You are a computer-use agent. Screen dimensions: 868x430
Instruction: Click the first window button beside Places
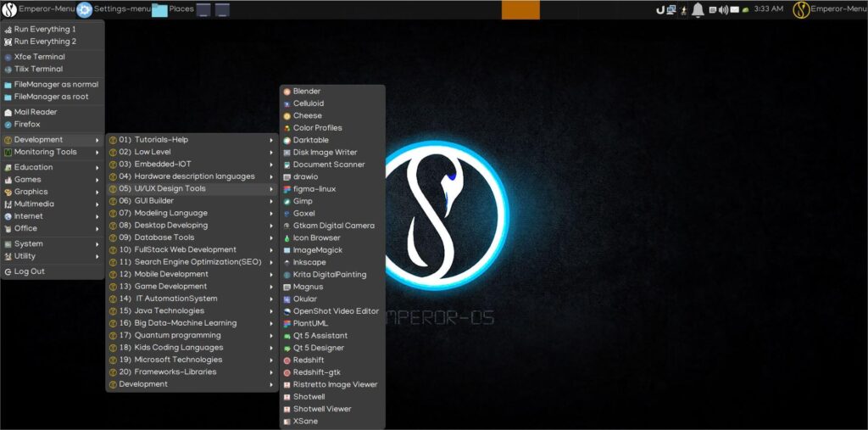click(203, 9)
